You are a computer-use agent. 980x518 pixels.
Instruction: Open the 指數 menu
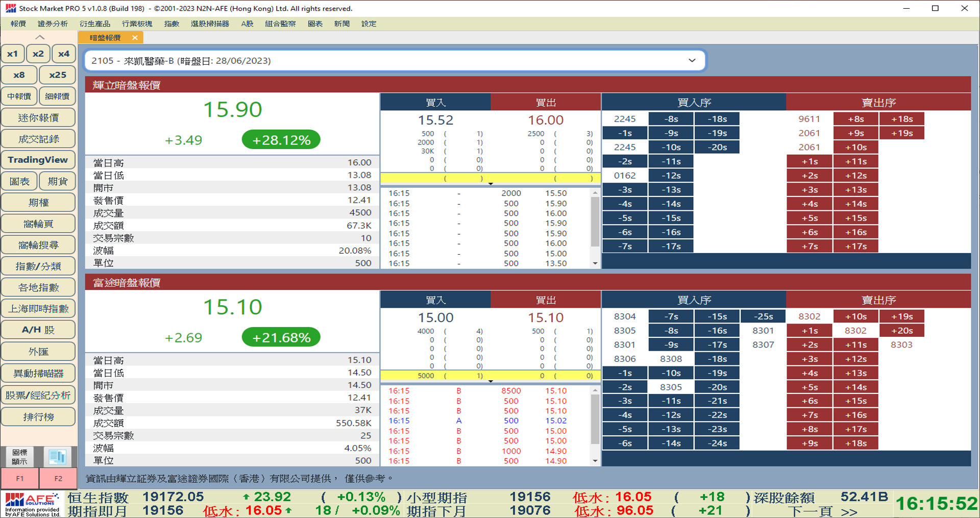tap(171, 24)
